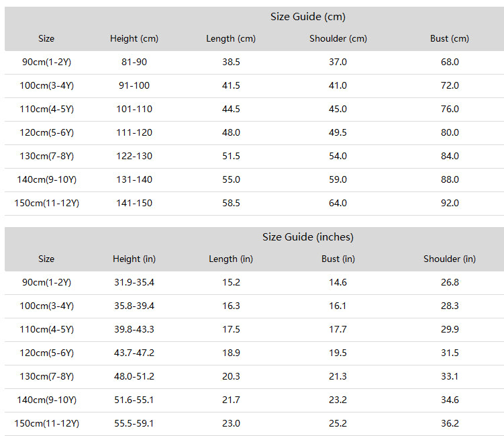504x436 pixels.
Task: Click the Size Guide (cm) table title
Action: click(307, 17)
